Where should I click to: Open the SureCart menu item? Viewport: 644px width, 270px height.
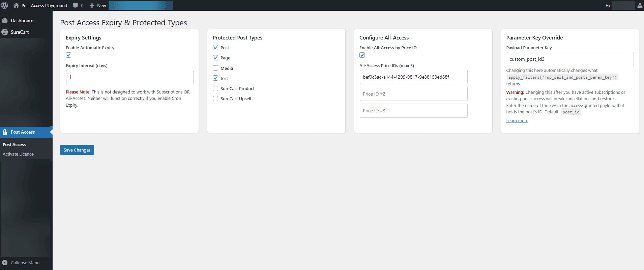26,32
